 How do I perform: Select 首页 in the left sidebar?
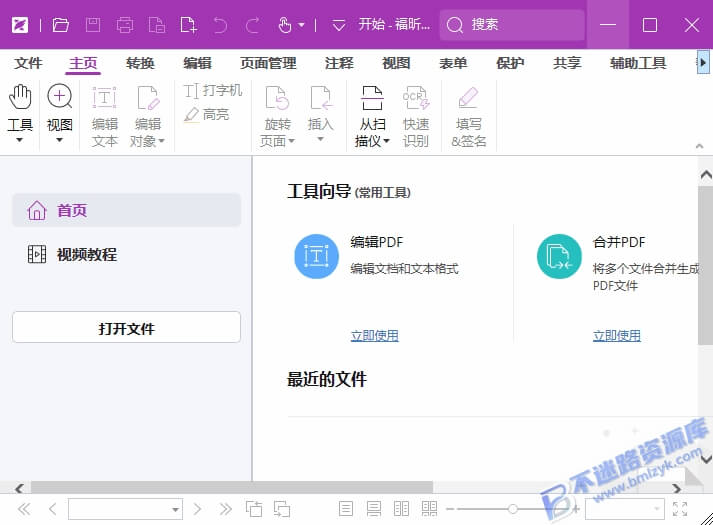(126, 210)
